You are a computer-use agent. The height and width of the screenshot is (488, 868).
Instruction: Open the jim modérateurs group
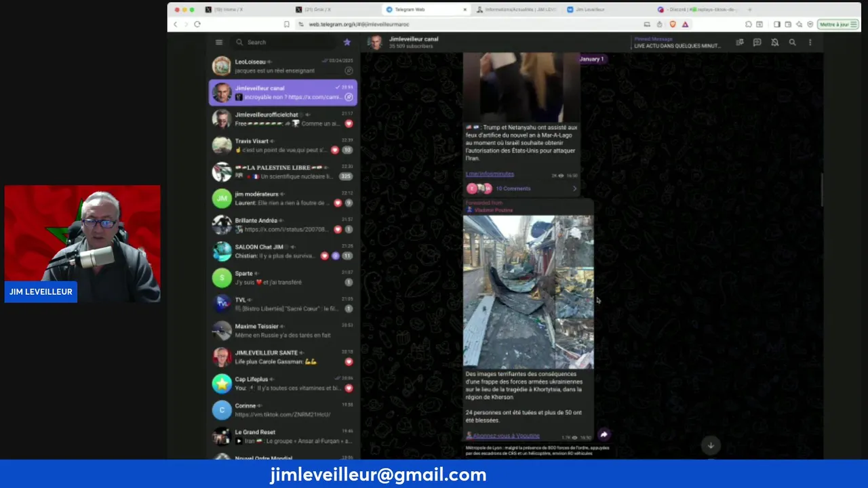pos(283,198)
